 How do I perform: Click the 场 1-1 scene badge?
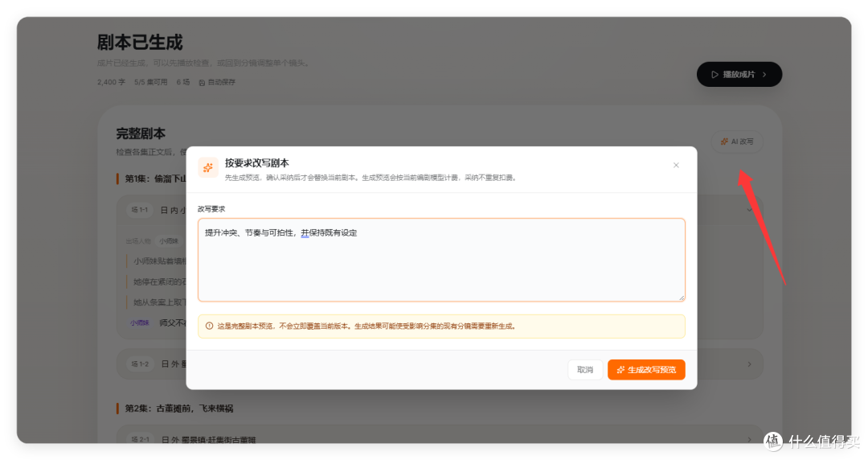tap(139, 210)
